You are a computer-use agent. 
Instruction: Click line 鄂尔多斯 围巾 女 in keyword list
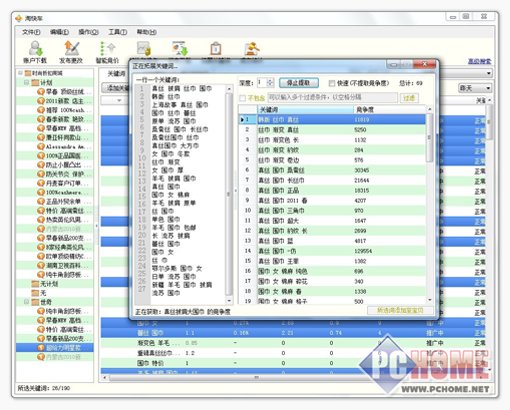[x=177, y=268]
